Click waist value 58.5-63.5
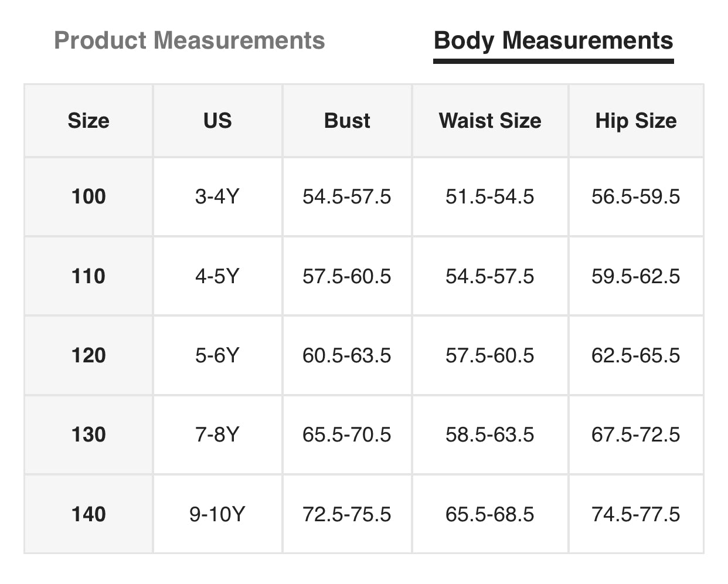Viewport: 728px width, 584px height. pyautogui.click(x=490, y=434)
